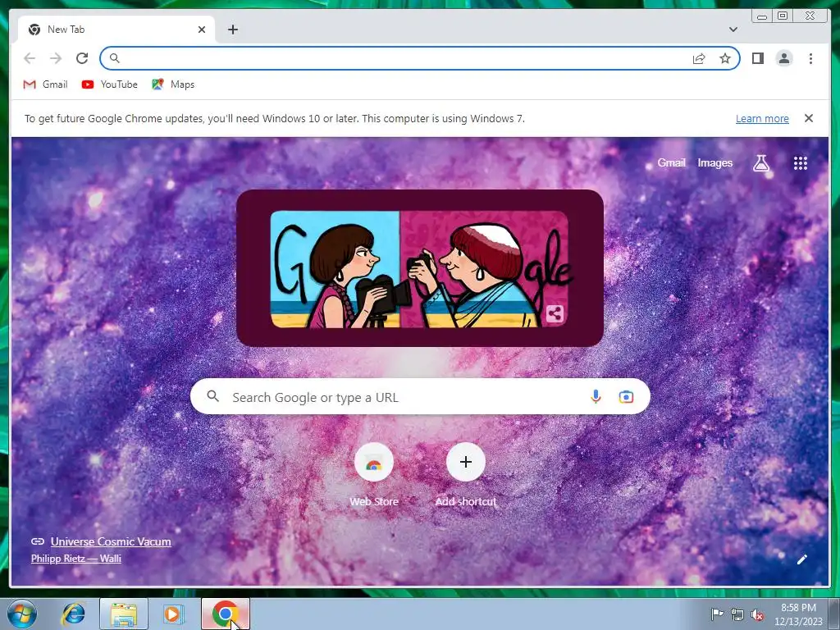Viewport: 840px width, 630px height.
Task: Reload the current page
Action: (x=82, y=58)
